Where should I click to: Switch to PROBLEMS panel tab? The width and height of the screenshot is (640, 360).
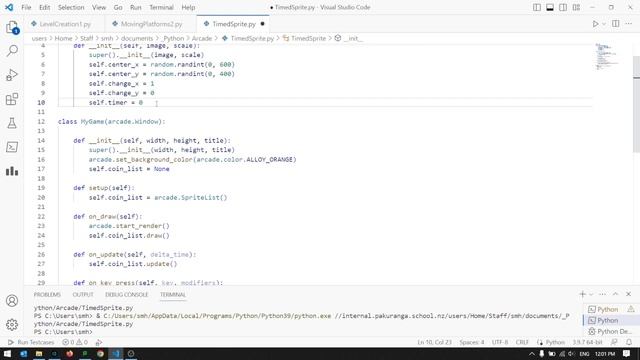click(47, 295)
